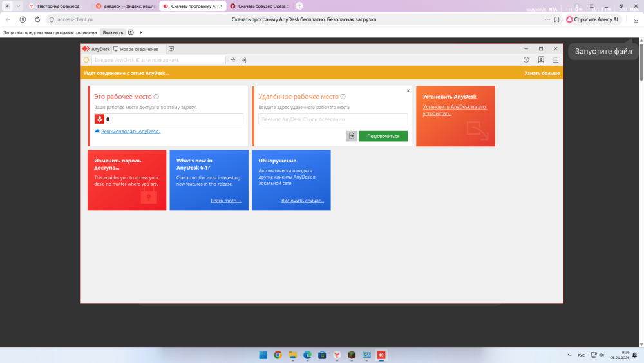Viewport: 644px width, 363px height.
Task: Open a new browser tab with plus
Action: (x=299, y=6)
